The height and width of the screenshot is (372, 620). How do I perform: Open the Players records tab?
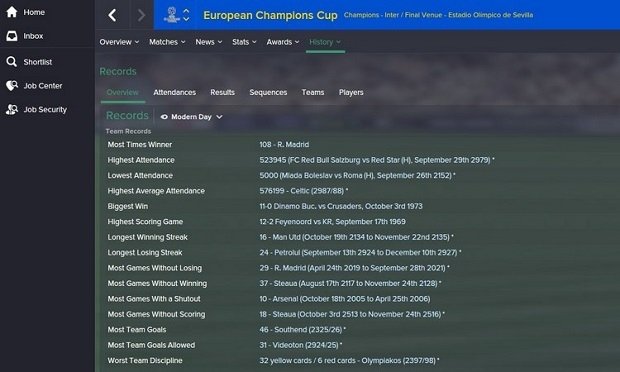[351, 93]
